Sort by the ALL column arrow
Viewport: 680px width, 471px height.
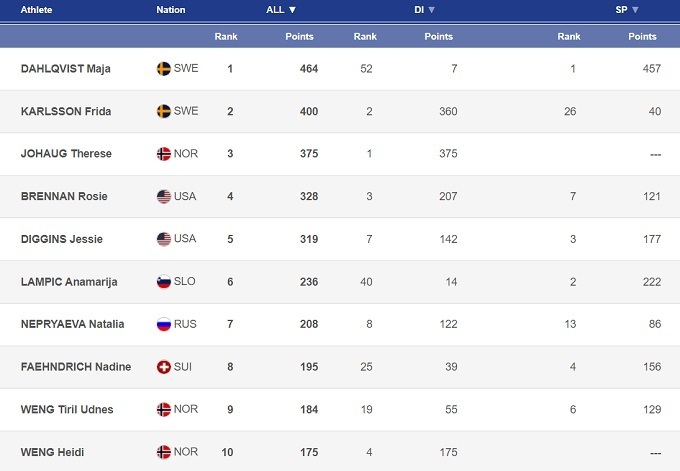(292, 10)
